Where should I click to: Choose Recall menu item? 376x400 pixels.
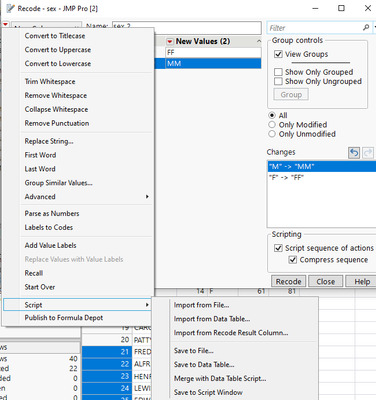[34, 273]
